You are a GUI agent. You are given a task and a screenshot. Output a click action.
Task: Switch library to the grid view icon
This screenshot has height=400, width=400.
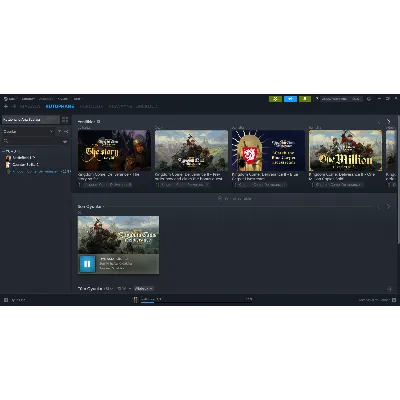[65, 119]
